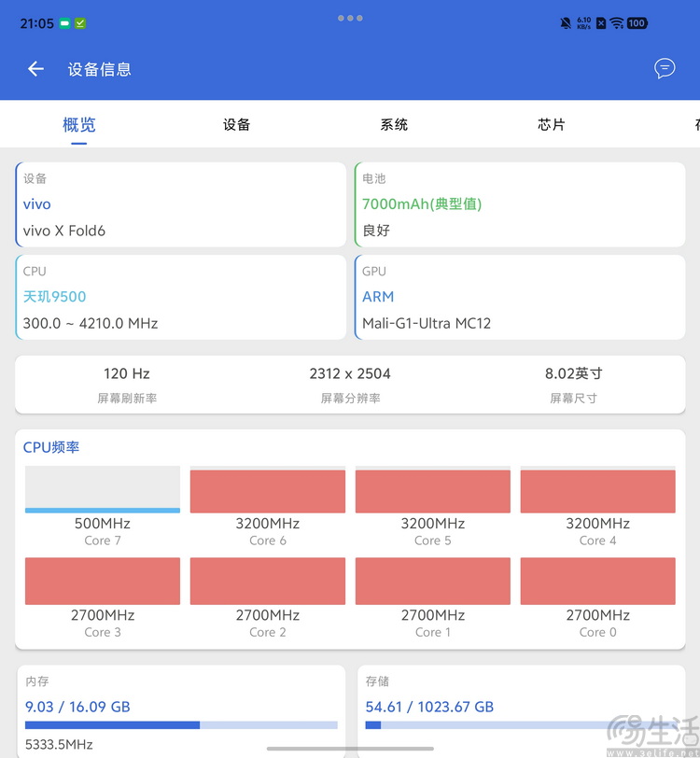Image resolution: width=700 pixels, height=758 pixels.
Task: Select the Core 1 frequency bar
Action: (433, 581)
